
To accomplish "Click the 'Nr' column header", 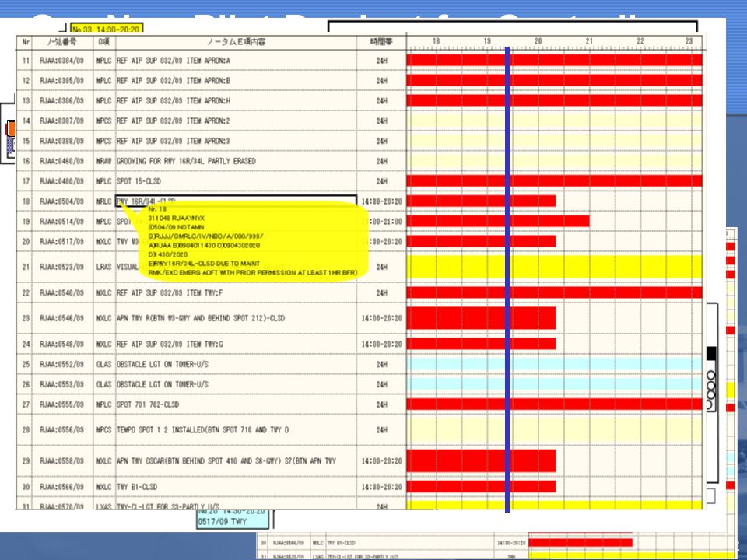I will click(26, 42).
